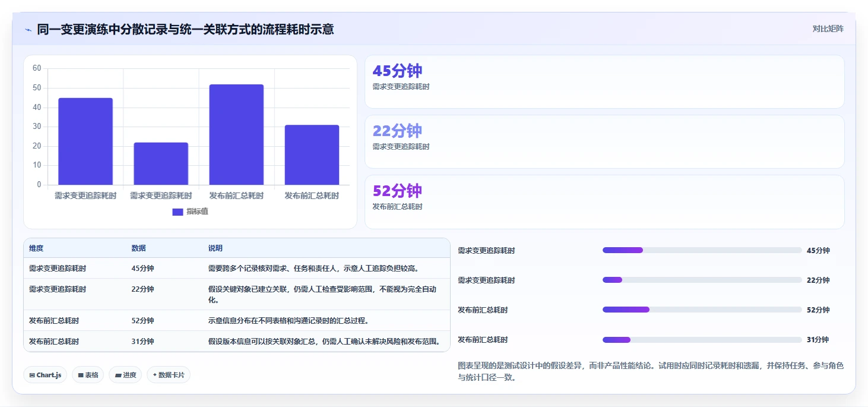Click the tallest chart bar at 52

236,135
